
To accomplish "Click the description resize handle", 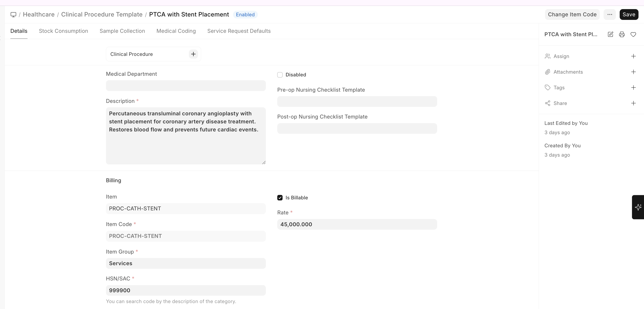I will coord(264,162).
